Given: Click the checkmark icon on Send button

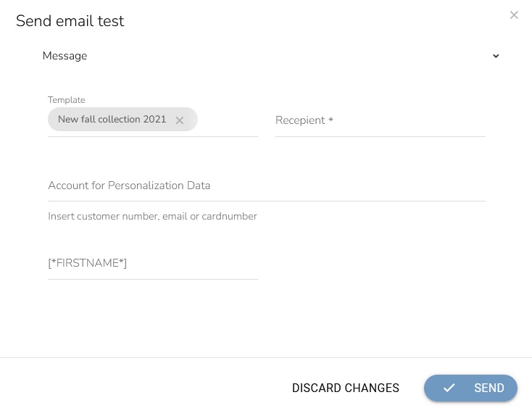Looking at the screenshot, I should point(449,388).
